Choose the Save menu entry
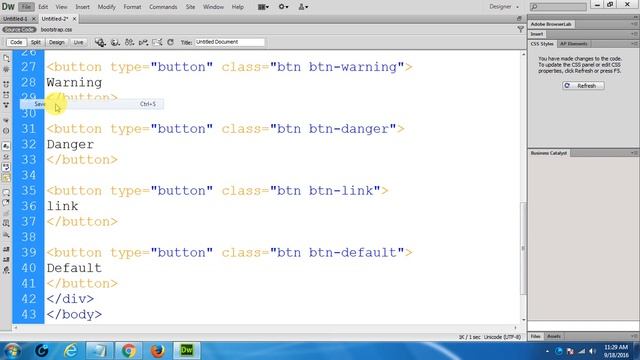The height and width of the screenshot is (360, 640). [x=92, y=104]
